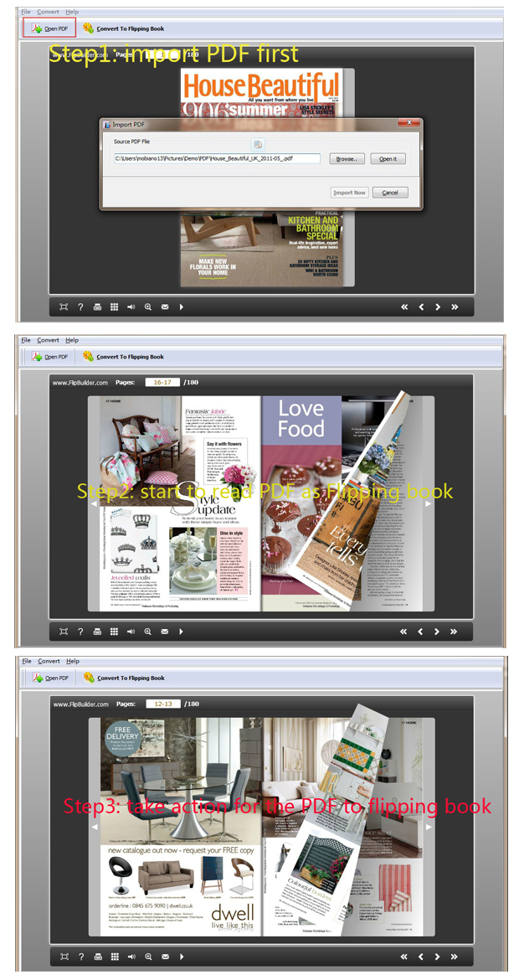519x980 pixels.
Task: Toggle fullscreen icon in pages 16-17 viewer
Action: (x=64, y=632)
